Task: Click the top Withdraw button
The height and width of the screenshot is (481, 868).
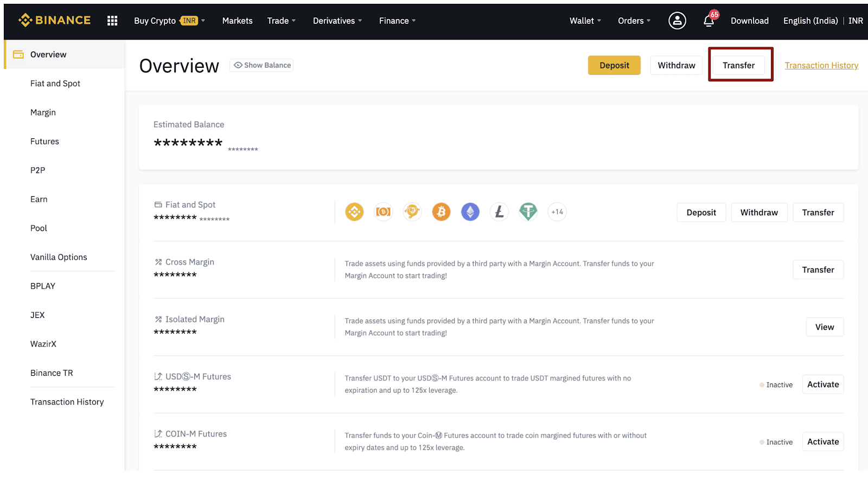Action: point(676,66)
